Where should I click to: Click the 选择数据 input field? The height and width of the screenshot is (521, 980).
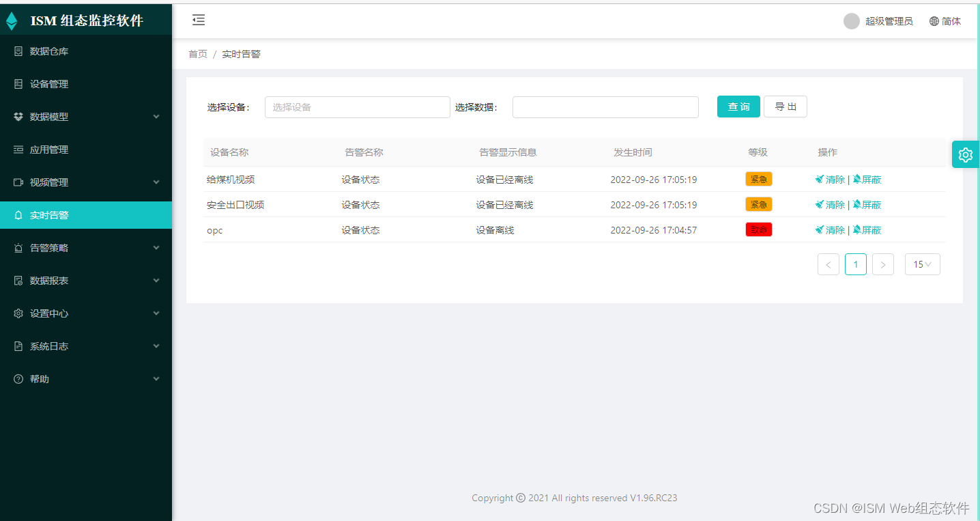tap(605, 107)
